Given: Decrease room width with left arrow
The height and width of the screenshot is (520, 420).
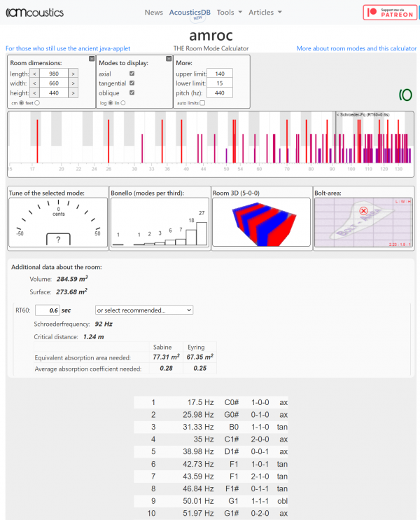Looking at the screenshot, I should [x=34, y=83].
